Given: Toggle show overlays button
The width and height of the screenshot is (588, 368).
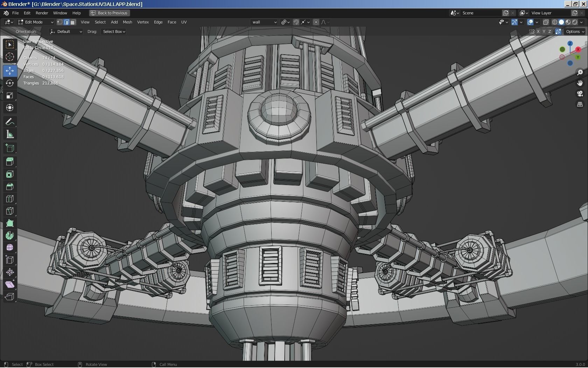Looking at the screenshot, I should 530,22.
